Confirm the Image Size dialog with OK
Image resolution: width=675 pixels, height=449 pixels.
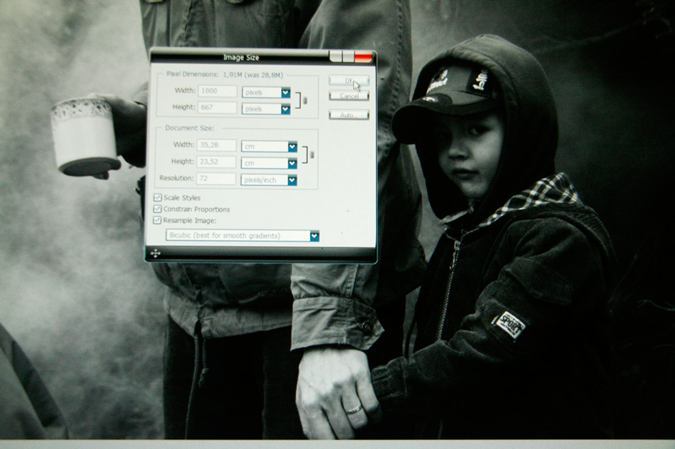pos(349,81)
